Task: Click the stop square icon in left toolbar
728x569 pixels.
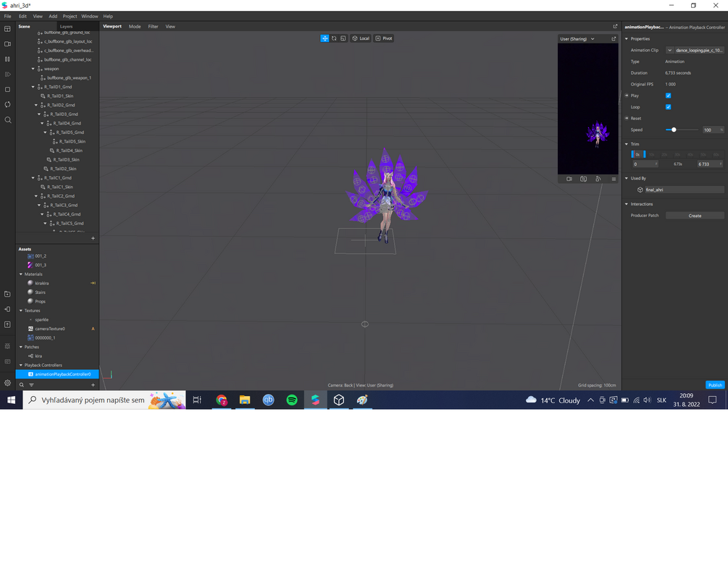Action: (x=7, y=90)
